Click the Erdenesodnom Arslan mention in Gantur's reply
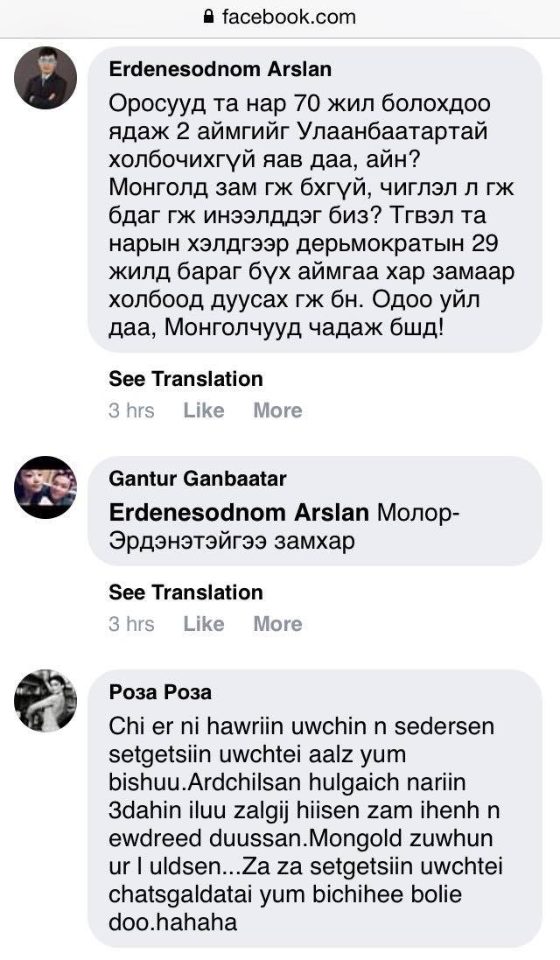Image resolution: width=560 pixels, height=960 pixels. pyautogui.click(x=239, y=512)
